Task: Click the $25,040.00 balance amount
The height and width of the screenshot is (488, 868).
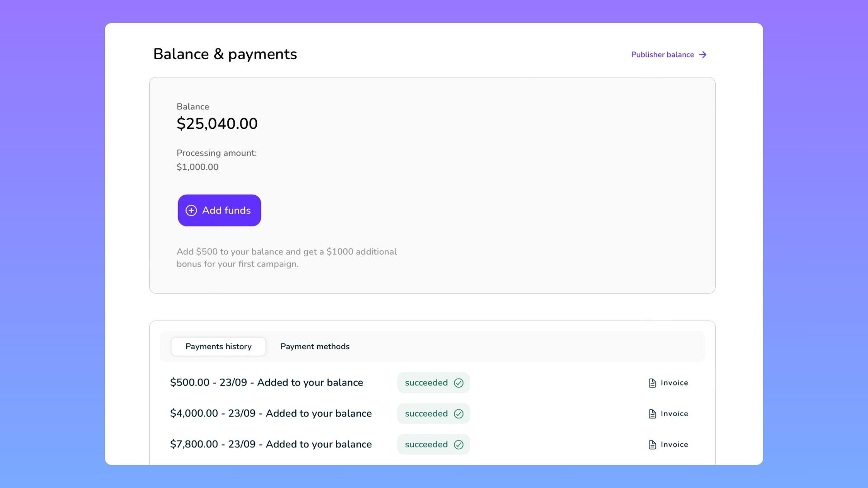Action: click(x=217, y=123)
